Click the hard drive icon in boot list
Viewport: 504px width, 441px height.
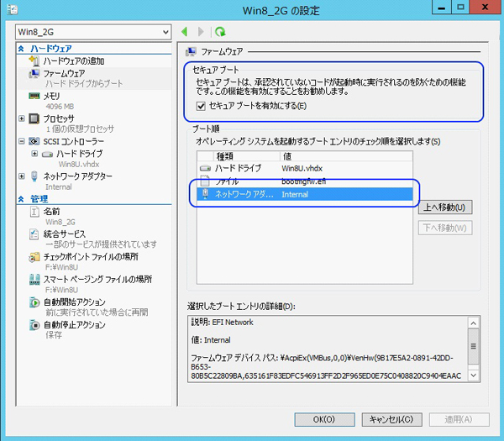205,168
